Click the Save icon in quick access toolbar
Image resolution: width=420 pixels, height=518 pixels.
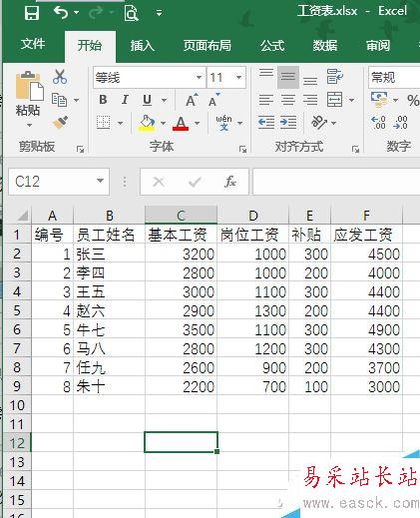[32, 13]
